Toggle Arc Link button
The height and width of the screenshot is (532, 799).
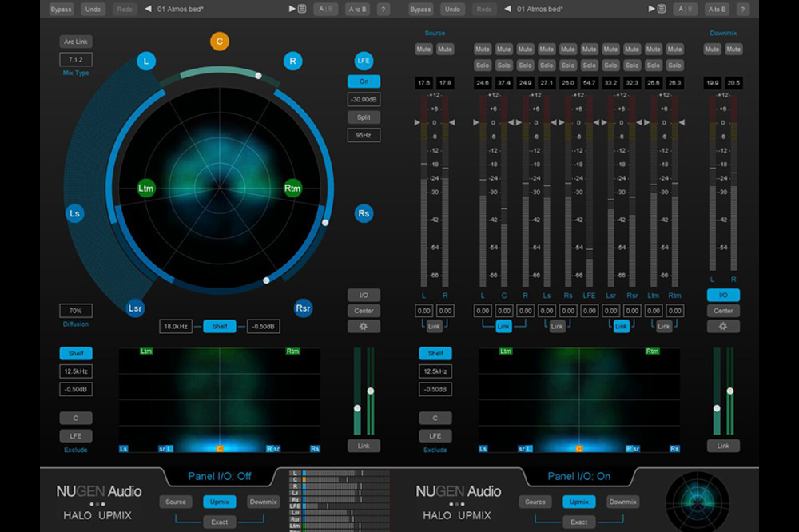coord(76,42)
